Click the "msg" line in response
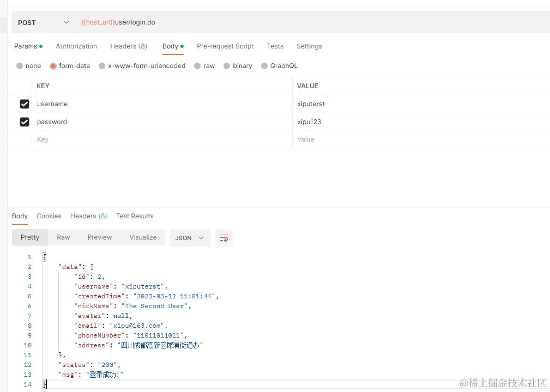Image resolution: width=550 pixels, height=392 pixels. pyautogui.click(x=91, y=375)
